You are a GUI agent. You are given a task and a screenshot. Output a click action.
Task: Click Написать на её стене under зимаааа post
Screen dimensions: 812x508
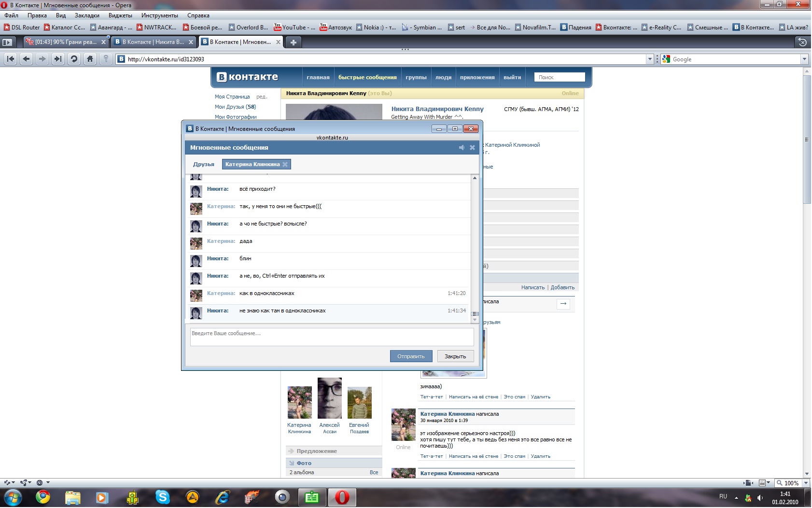(474, 397)
